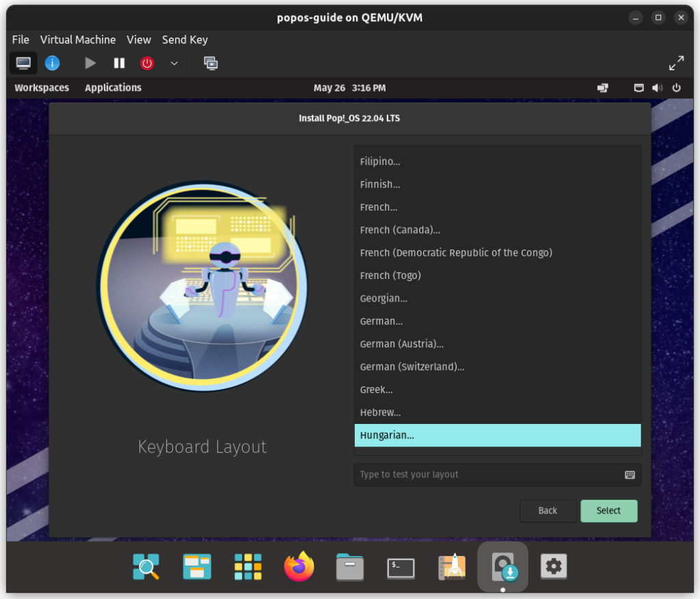Open the File menu
Screen dimensions: 700x599
(x=21, y=40)
